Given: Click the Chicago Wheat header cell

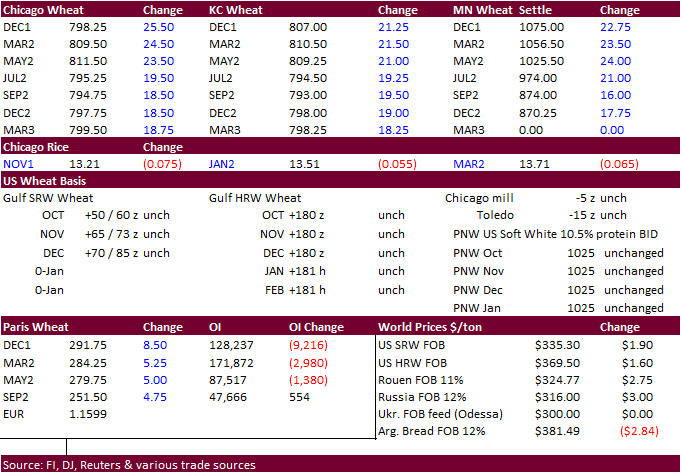Looking at the screenshot, I should [45, 10].
